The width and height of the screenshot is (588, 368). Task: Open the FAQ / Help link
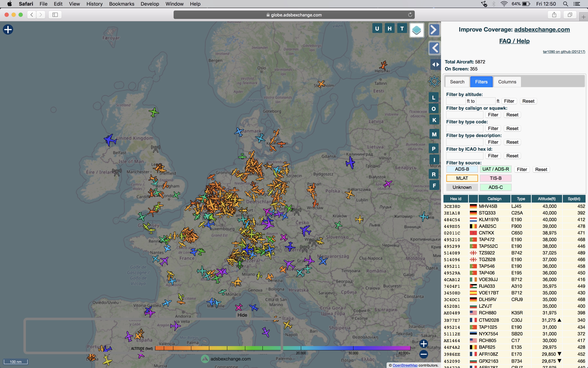[514, 41]
